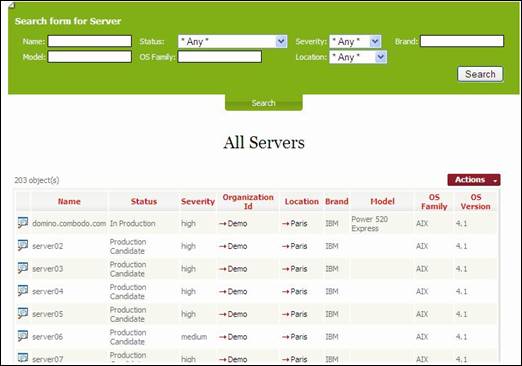This screenshot has width=522, height=366.
Task: Sort by the OS Family column header
Action: (x=434, y=202)
